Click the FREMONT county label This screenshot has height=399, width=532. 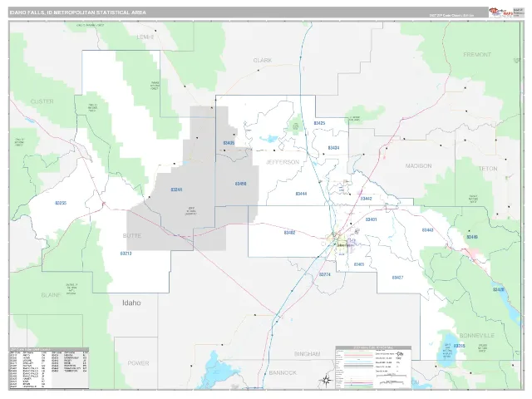click(477, 55)
